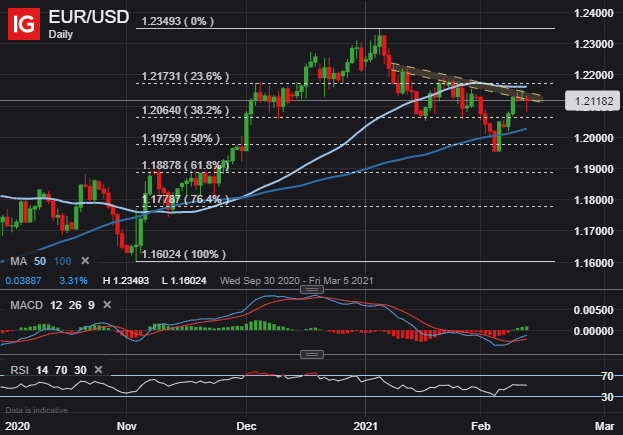Click the MACD period value 26
The image size is (623, 435).
pos(75,305)
